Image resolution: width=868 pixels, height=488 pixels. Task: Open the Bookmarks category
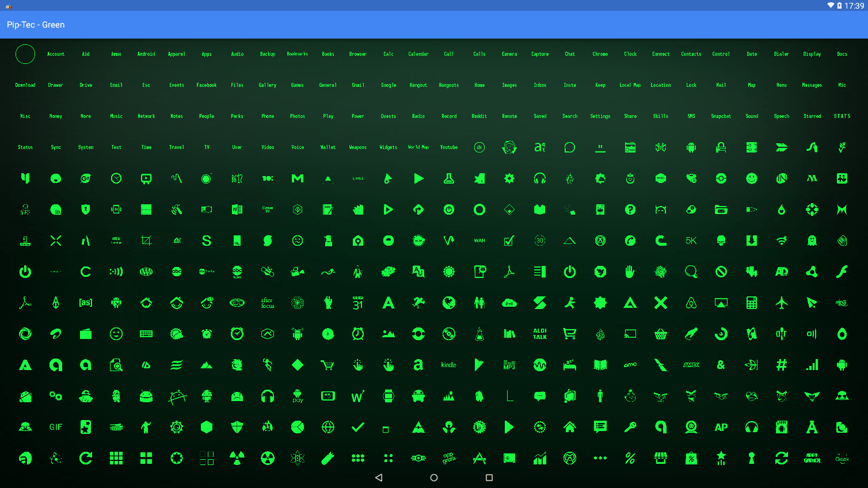(x=298, y=54)
